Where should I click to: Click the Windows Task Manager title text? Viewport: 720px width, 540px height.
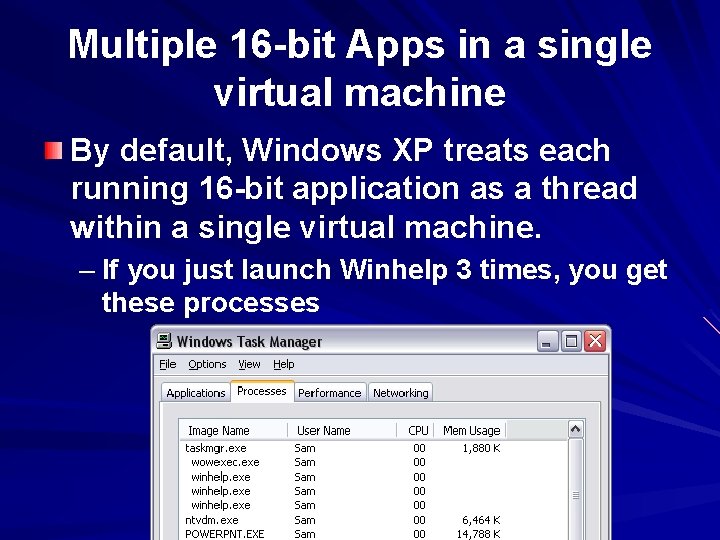[249, 342]
